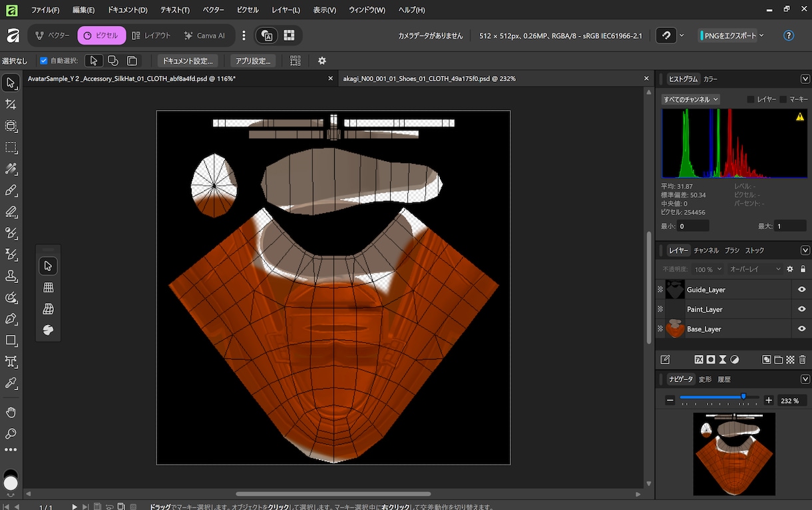Hide the Guide_Layer with its eye icon
This screenshot has width=812, height=510.
[801, 290]
